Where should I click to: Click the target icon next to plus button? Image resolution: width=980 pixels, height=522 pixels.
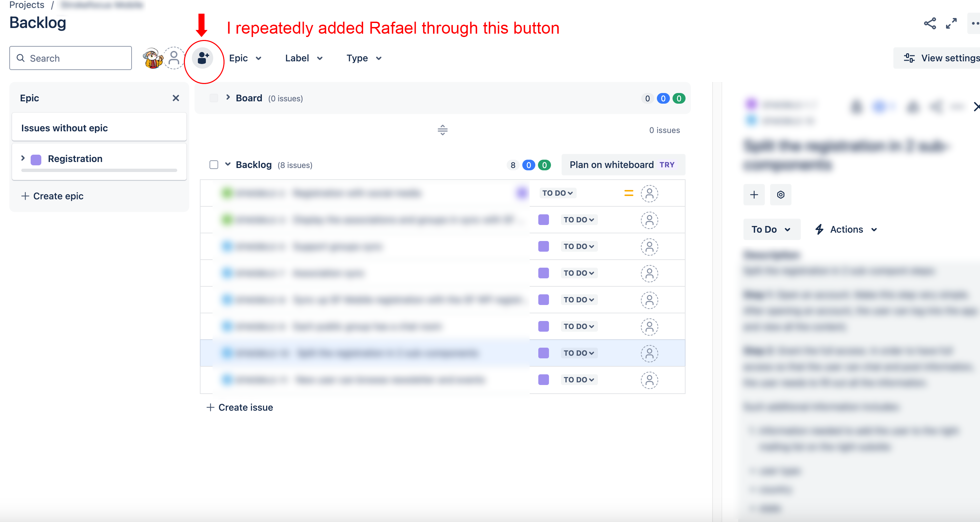(x=780, y=195)
